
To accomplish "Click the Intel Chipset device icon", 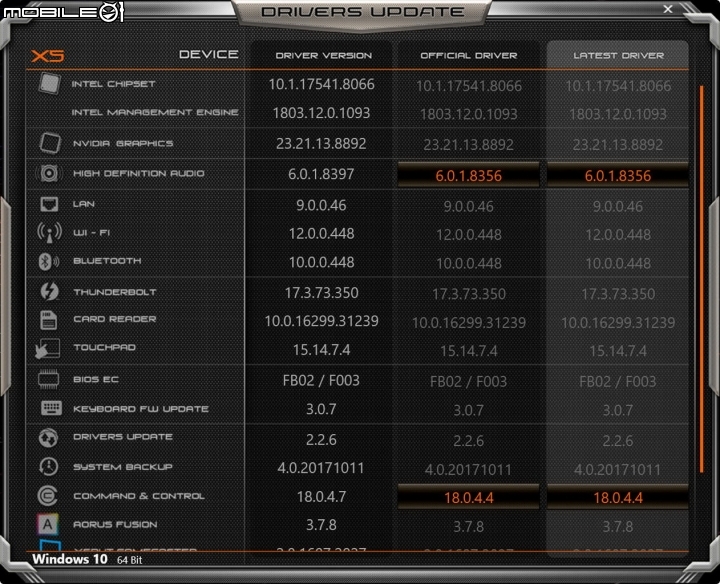I will point(50,84).
